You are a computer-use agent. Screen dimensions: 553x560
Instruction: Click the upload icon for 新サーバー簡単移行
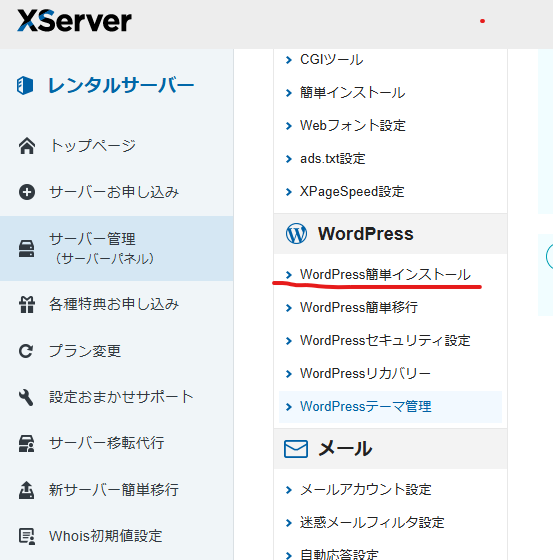26,490
